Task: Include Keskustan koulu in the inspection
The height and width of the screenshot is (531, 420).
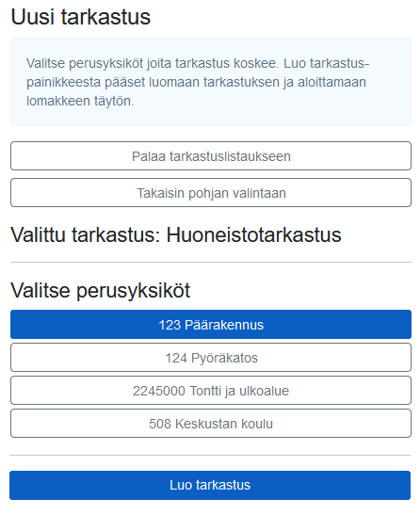Action: pyautogui.click(x=211, y=424)
